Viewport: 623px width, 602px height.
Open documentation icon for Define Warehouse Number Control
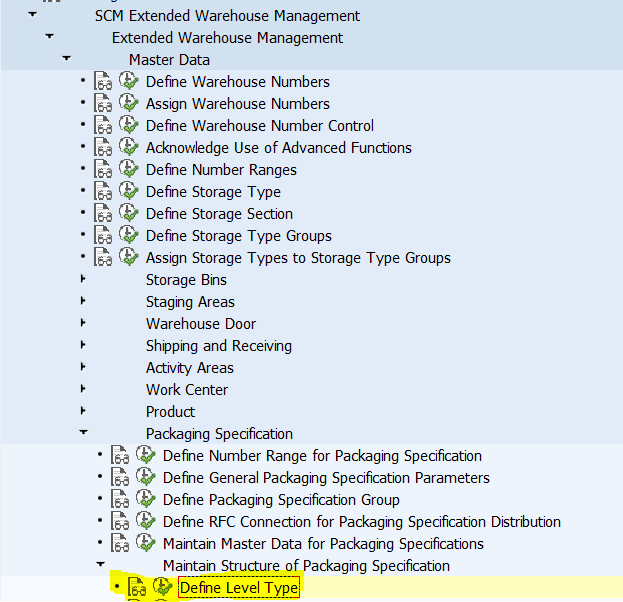(x=103, y=125)
